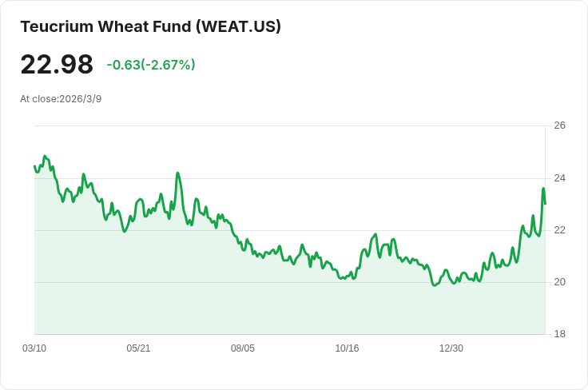Click the lowest trough before 12/30
This screenshot has height=390, width=588.
(435, 285)
